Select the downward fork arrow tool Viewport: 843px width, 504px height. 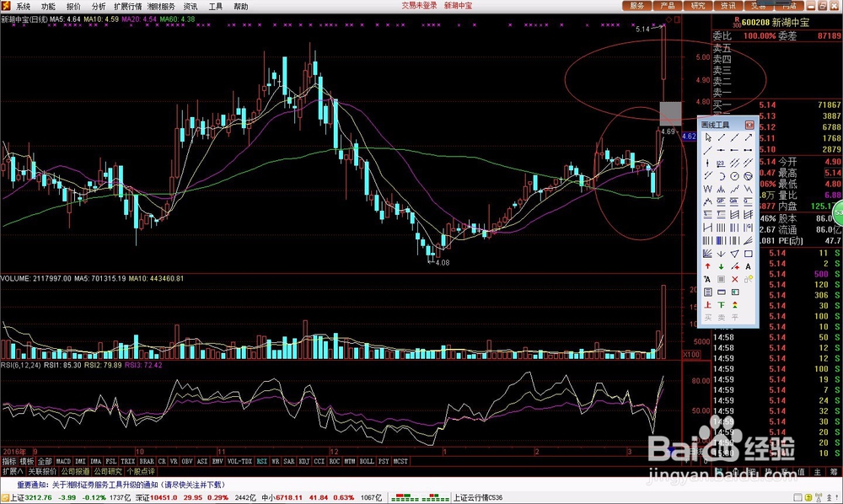coord(721,253)
